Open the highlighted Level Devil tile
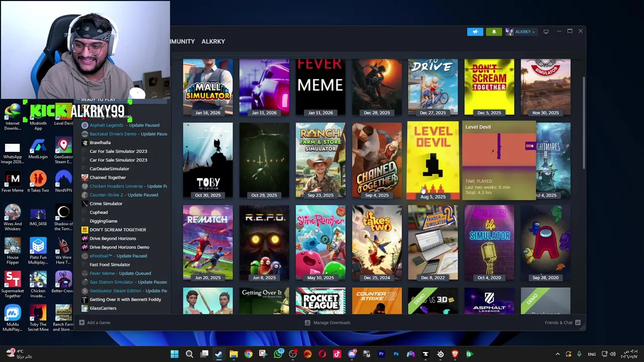Screen dimensions: 644x362 [433, 160]
